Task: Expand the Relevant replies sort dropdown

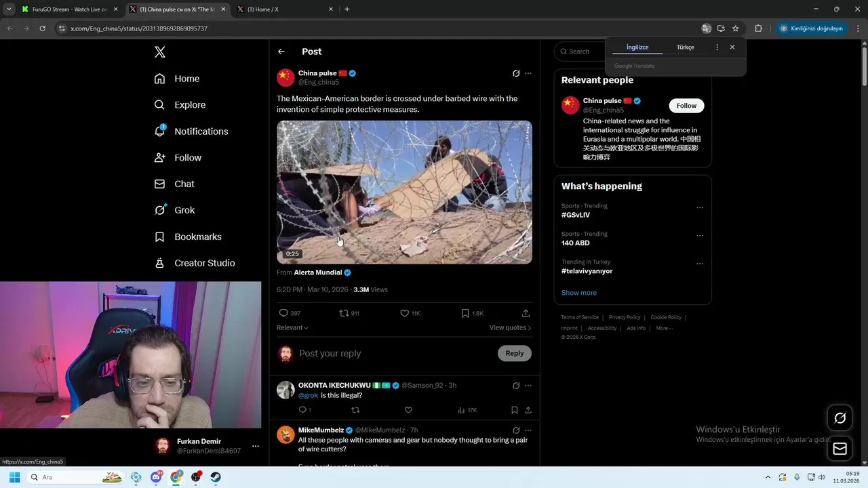Action: click(x=292, y=328)
